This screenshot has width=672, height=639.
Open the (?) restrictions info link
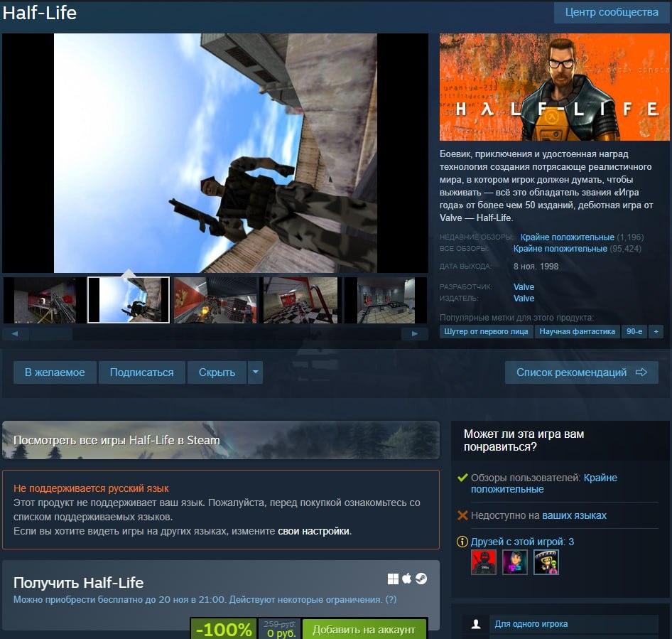[391, 599]
